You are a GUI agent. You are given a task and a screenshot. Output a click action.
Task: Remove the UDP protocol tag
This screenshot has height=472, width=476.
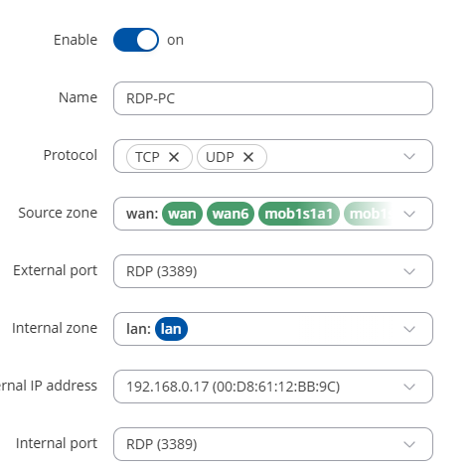click(x=248, y=157)
